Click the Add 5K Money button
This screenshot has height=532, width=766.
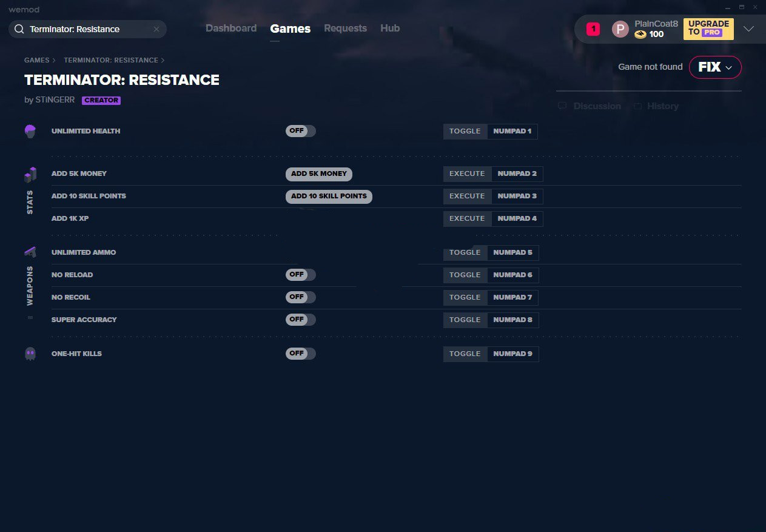tap(319, 174)
